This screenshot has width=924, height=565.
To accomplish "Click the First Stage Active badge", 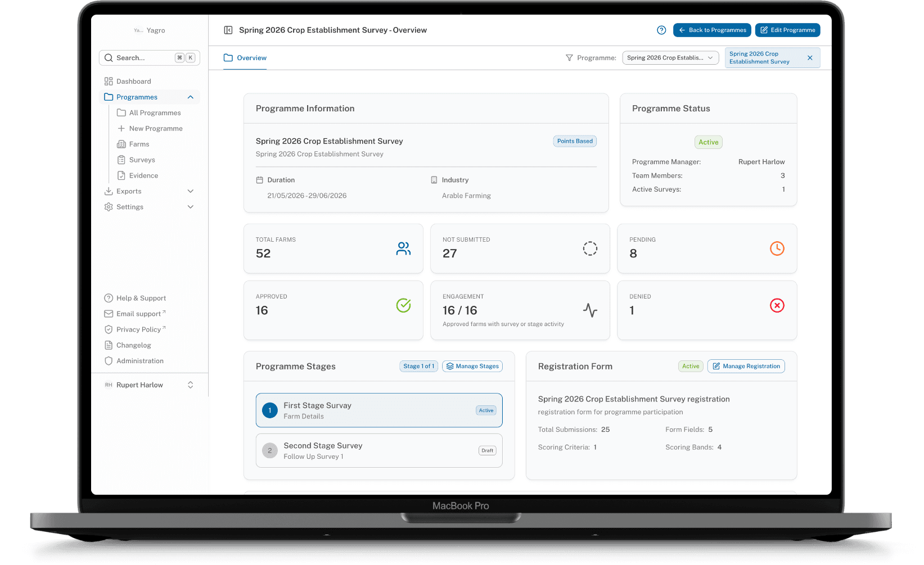I will [x=486, y=411].
